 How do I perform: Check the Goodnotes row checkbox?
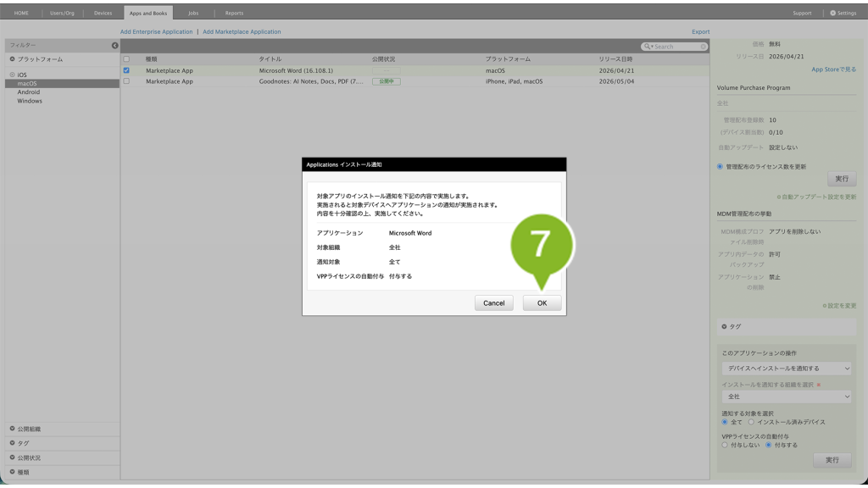tap(126, 81)
